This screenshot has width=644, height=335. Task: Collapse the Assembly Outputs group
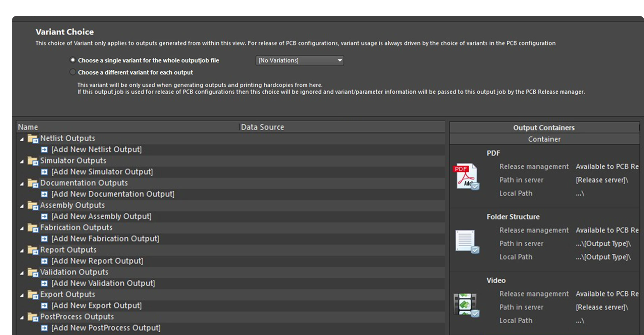[x=22, y=206]
